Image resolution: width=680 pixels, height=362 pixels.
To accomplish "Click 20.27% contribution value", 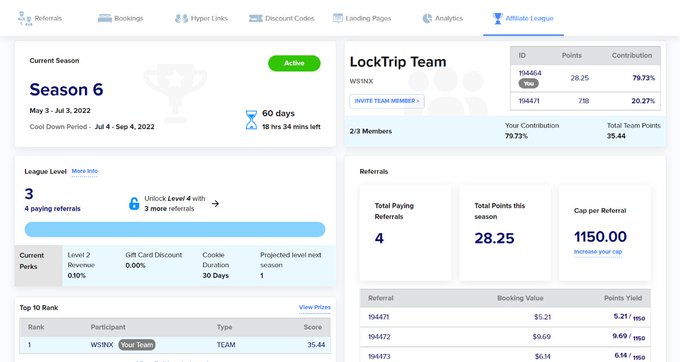I will tap(643, 101).
